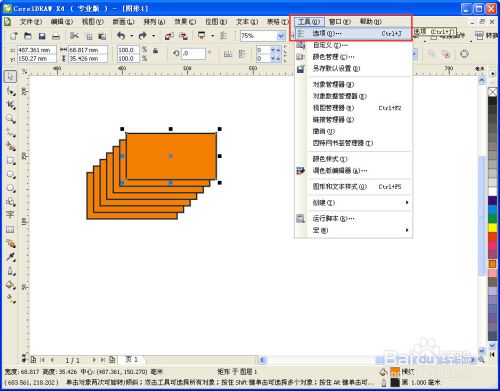Screen dimensions: 500x391
Task: Select the Text tool (字) in toolbox
Action: pyautogui.click(x=10, y=215)
